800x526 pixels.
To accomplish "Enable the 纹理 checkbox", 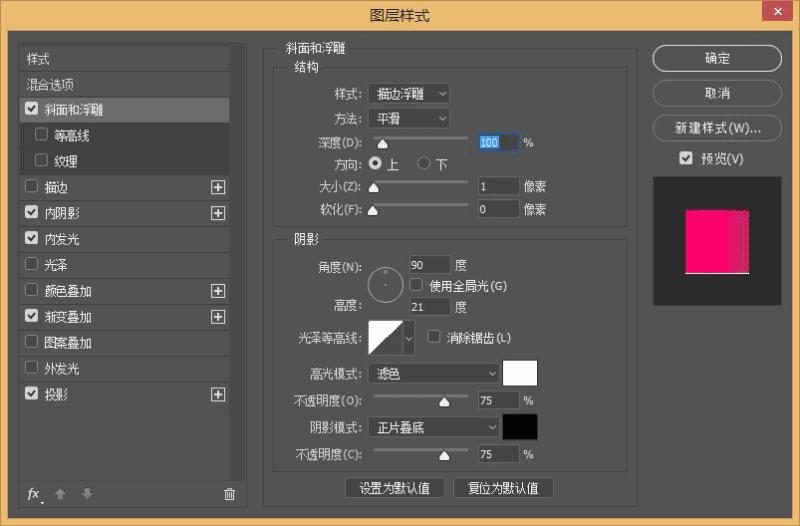I will coord(41,160).
